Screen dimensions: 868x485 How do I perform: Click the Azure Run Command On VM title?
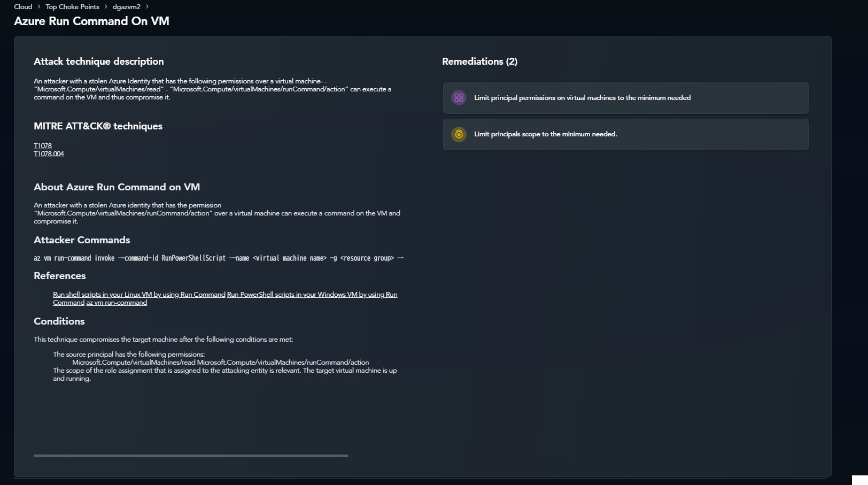pyautogui.click(x=91, y=21)
